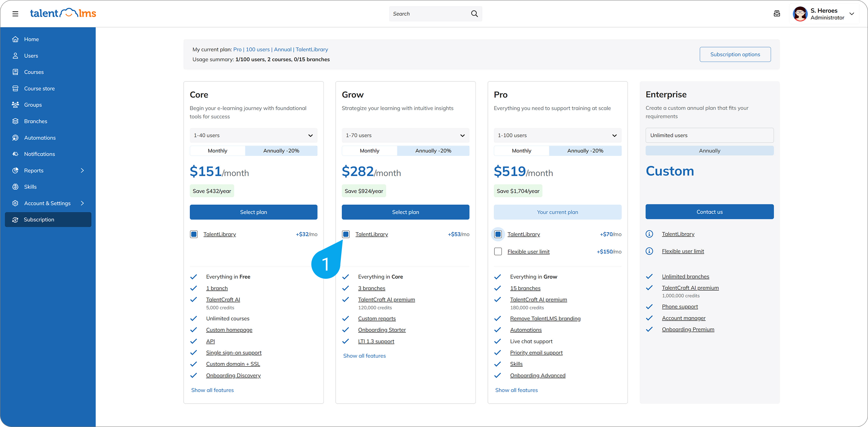Screen dimensions: 868x427
Task: Open the 1-40 users dropdown in Core
Action: [253, 135]
